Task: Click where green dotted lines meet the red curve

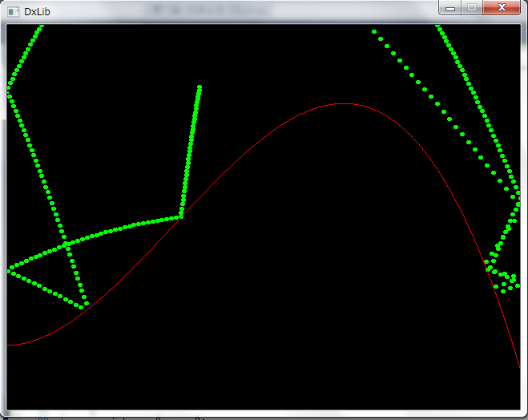Action: [x=181, y=216]
